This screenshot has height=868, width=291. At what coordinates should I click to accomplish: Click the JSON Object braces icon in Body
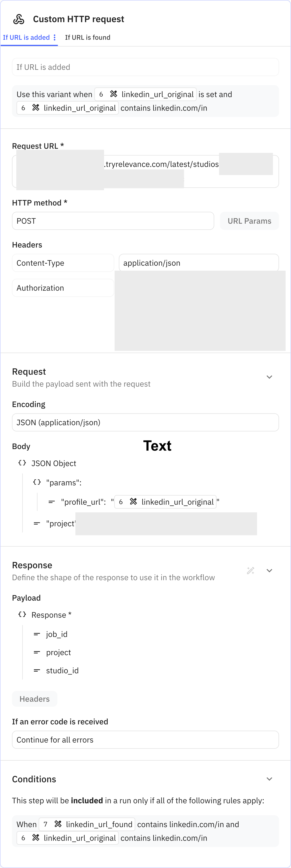click(22, 463)
